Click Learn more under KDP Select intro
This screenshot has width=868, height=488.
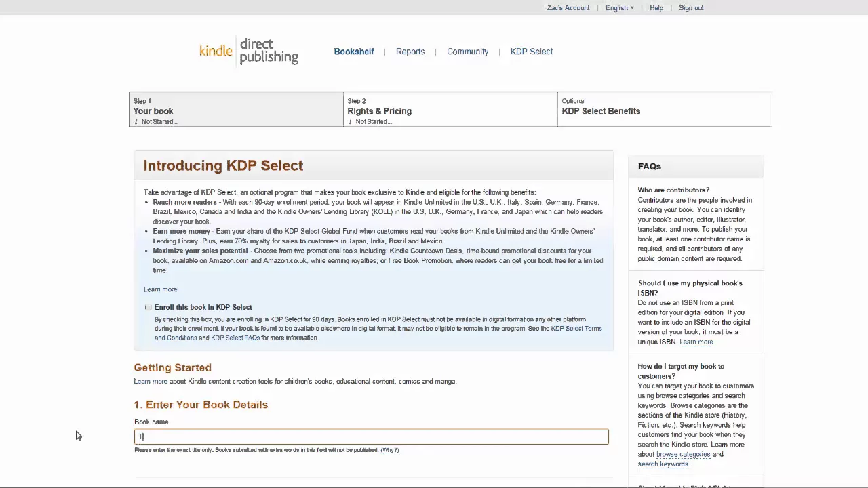(160, 289)
